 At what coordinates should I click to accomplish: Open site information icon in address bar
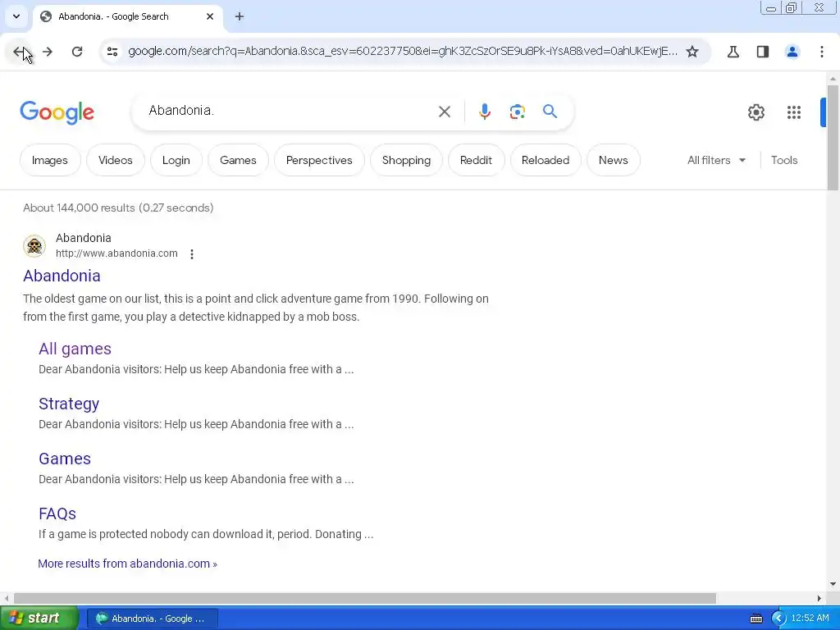[x=112, y=52]
